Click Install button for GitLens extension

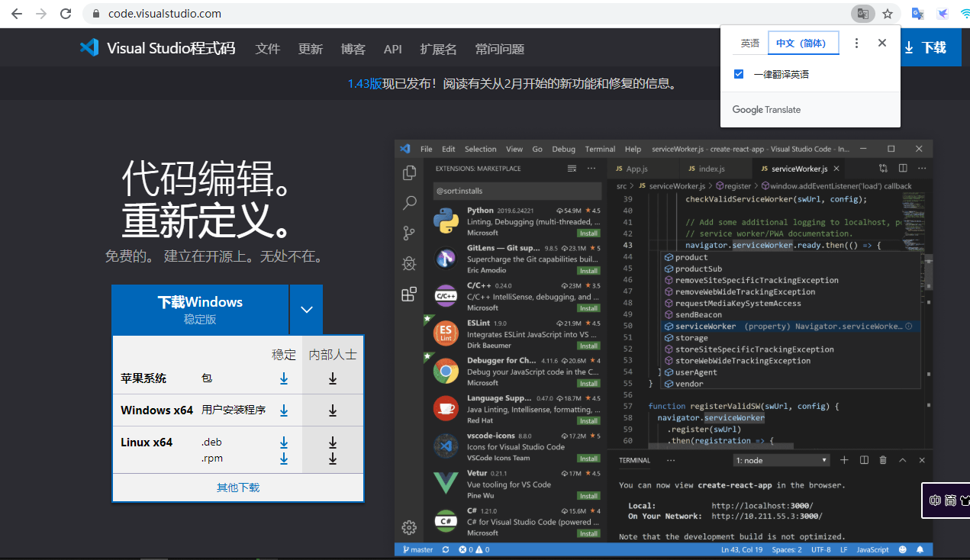tap(588, 271)
